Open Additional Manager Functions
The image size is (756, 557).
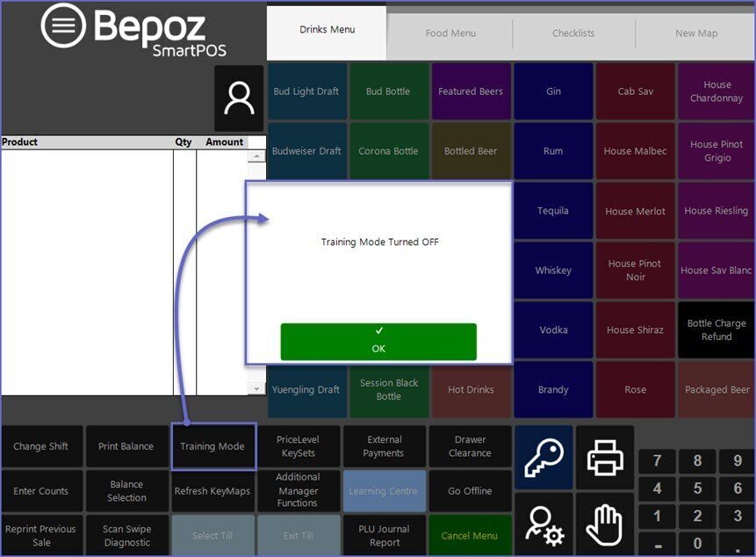(x=298, y=490)
